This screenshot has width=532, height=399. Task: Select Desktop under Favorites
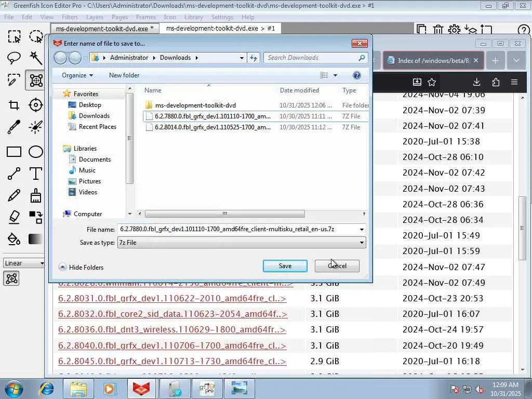[x=90, y=105]
